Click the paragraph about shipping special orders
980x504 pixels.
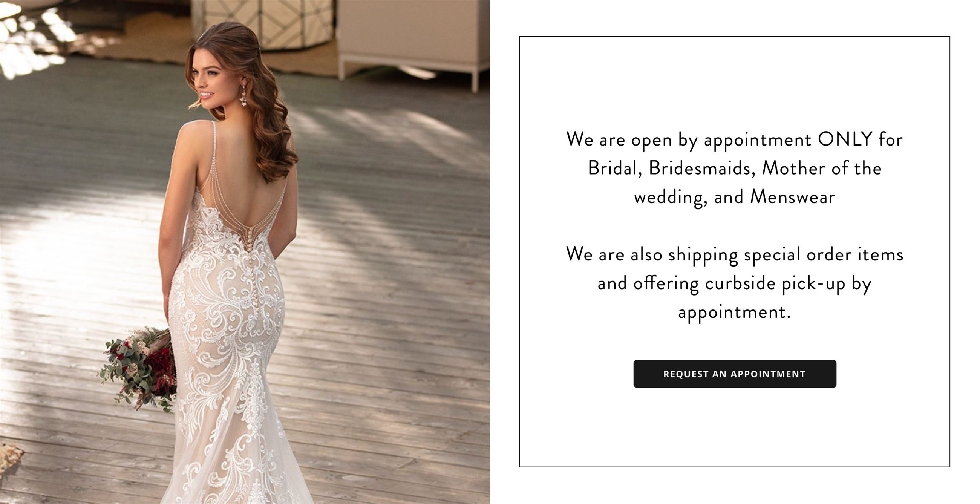point(735,283)
